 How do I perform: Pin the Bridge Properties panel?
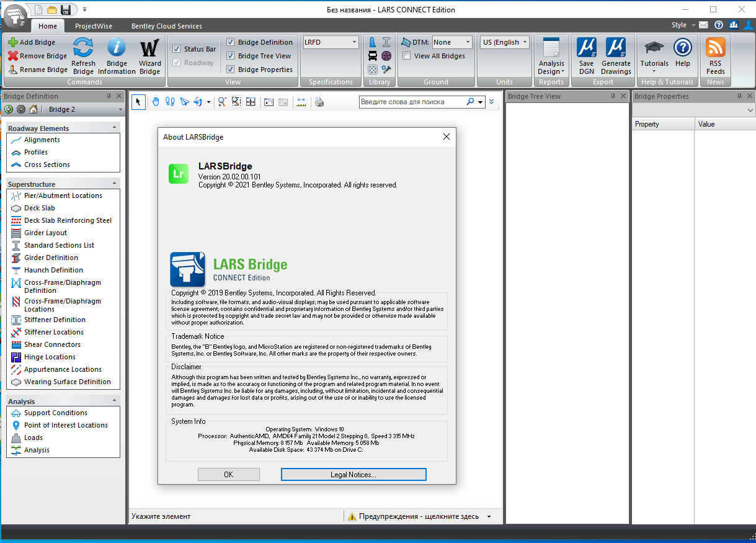tap(739, 96)
